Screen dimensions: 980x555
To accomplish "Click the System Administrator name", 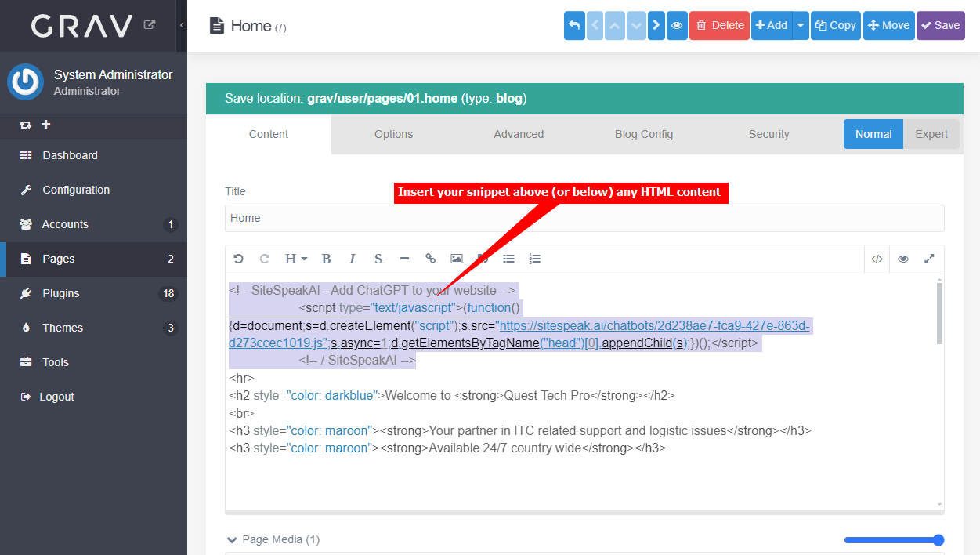I will (x=113, y=74).
